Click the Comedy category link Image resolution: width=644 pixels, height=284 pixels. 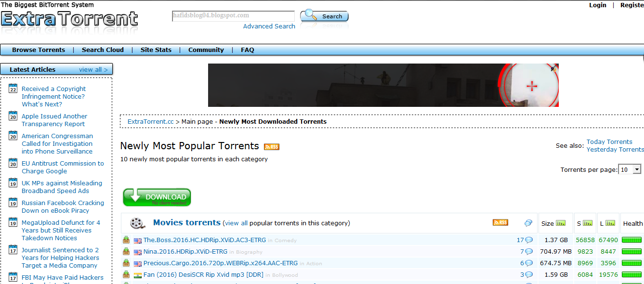[286, 240]
